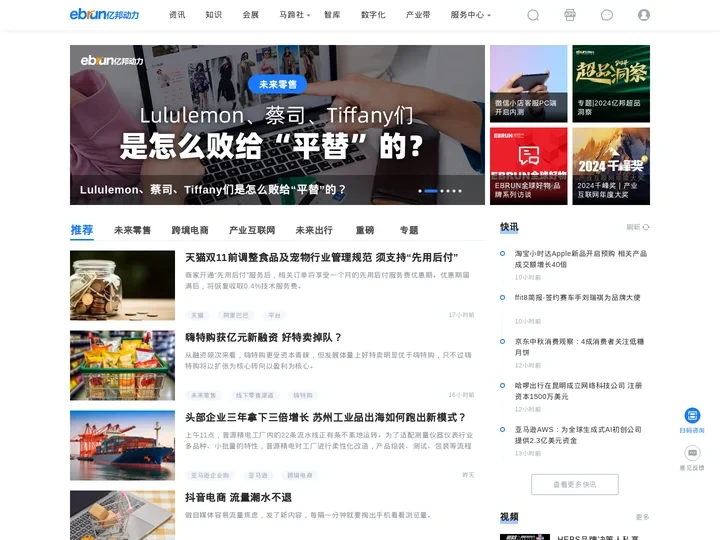
Task: Click the 天猫 tag under first article
Action: tap(197, 315)
